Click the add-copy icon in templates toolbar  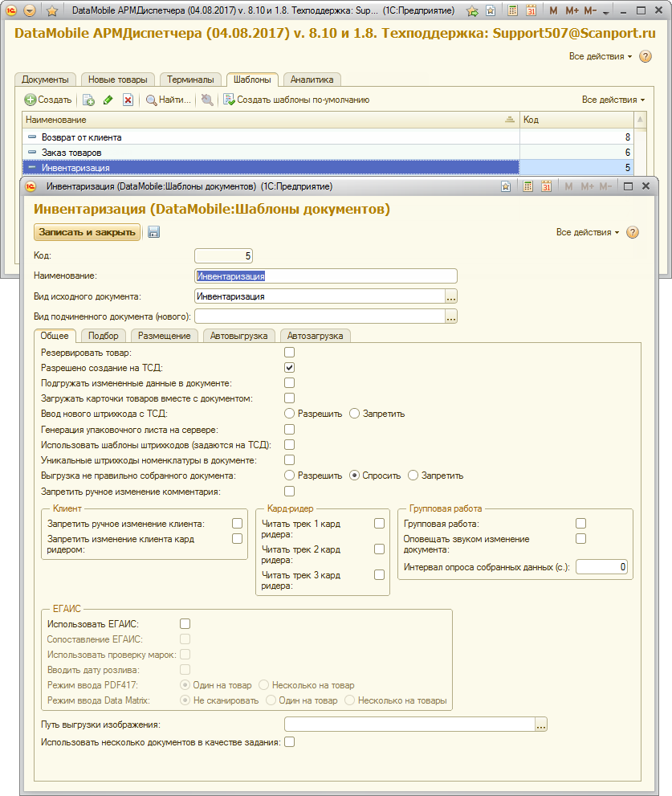click(x=89, y=100)
